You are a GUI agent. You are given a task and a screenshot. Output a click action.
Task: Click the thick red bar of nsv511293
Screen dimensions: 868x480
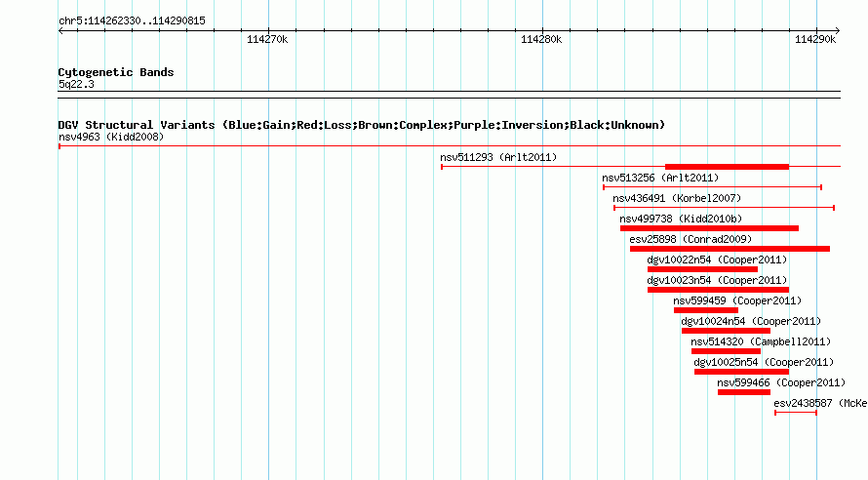(727, 167)
